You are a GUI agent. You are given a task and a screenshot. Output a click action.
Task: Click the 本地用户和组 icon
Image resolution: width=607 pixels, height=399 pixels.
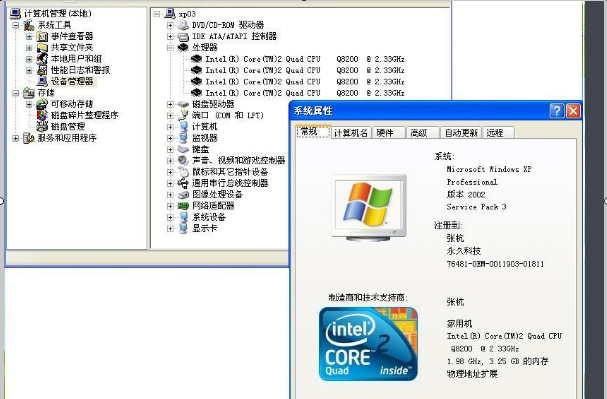pyautogui.click(x=42, y=59)
